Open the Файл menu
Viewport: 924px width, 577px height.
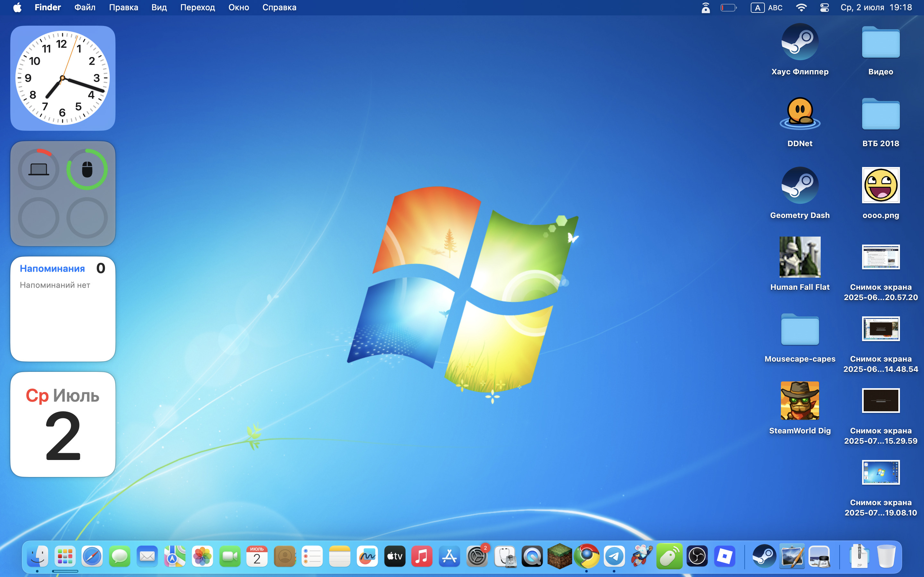tap(85, 8)
